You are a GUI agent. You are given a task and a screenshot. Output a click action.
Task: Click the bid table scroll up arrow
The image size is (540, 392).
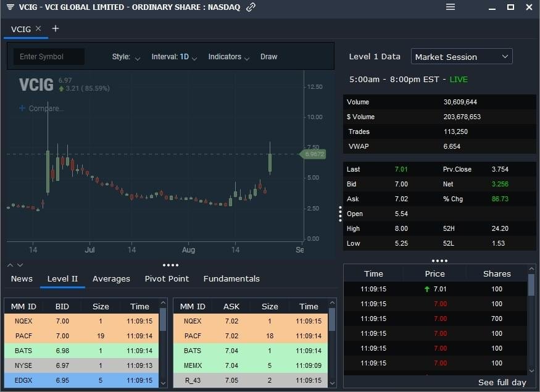pyautogui.click(x=164, y=303)
